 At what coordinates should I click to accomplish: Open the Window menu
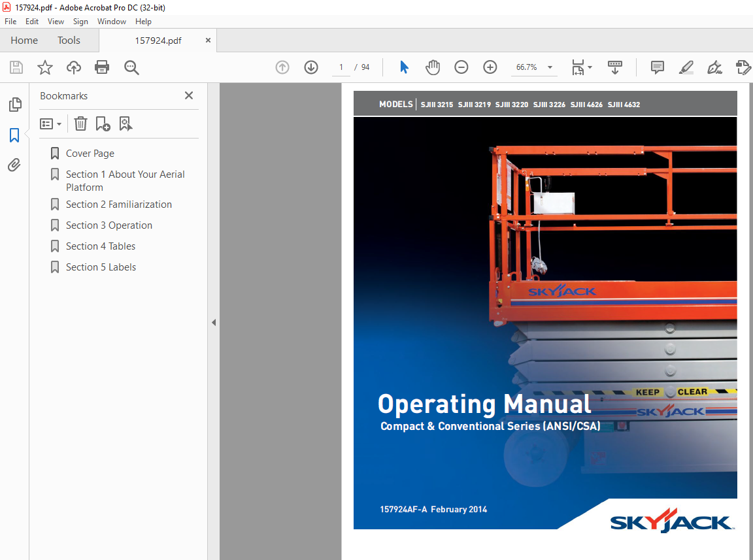click(111, 22)
